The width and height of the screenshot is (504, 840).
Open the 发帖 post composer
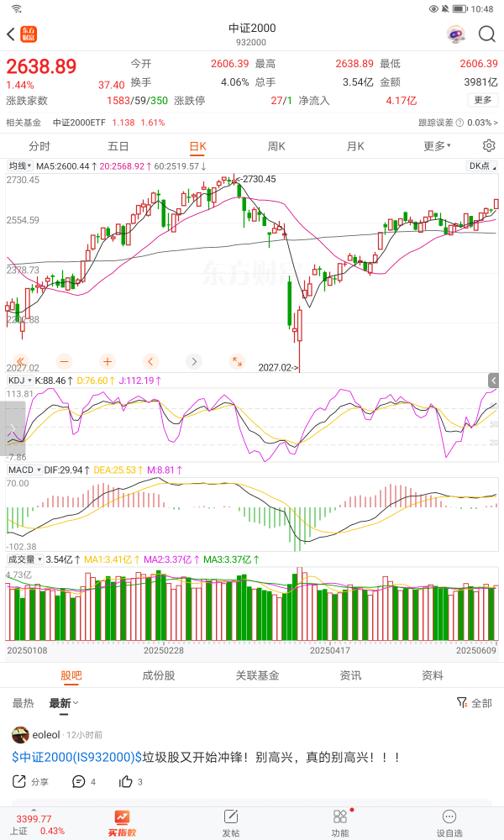coord(230,822)
